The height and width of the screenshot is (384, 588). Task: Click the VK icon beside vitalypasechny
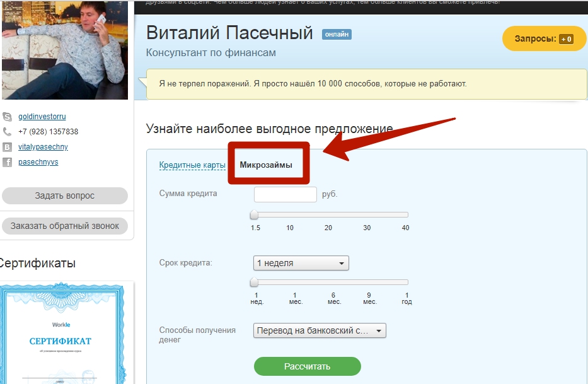(8, 147)
